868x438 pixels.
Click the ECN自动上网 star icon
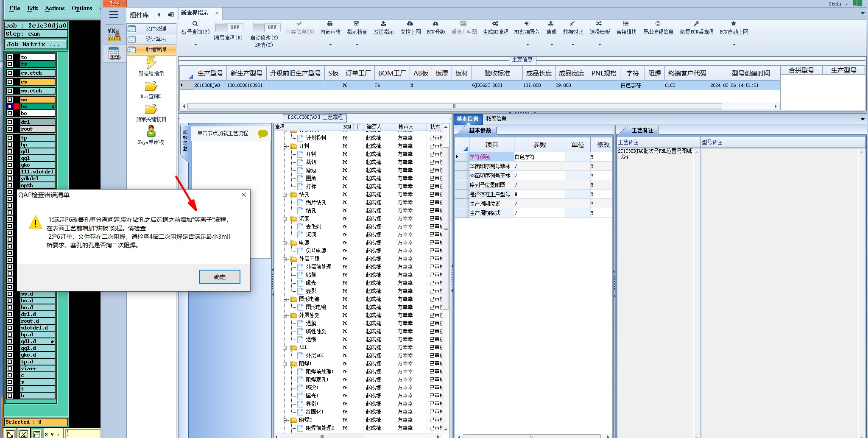pyautogui.click(x=734, y=24)
